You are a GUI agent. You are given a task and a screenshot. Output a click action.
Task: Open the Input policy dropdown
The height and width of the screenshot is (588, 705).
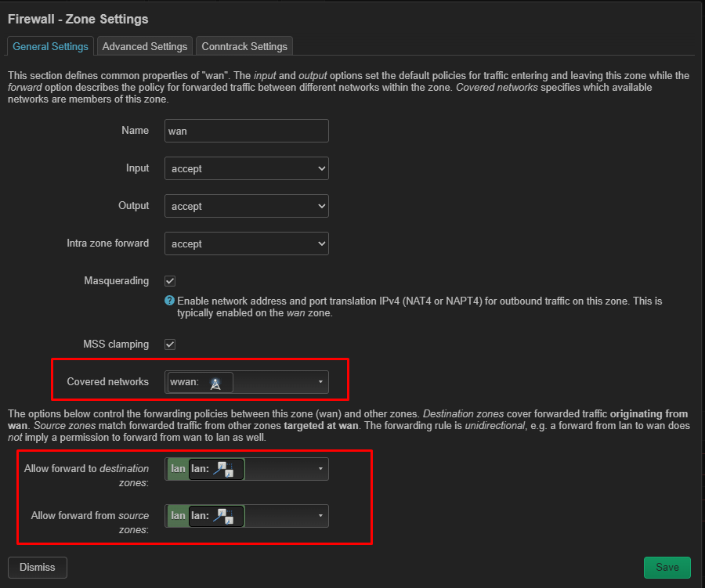pos(247,168)
